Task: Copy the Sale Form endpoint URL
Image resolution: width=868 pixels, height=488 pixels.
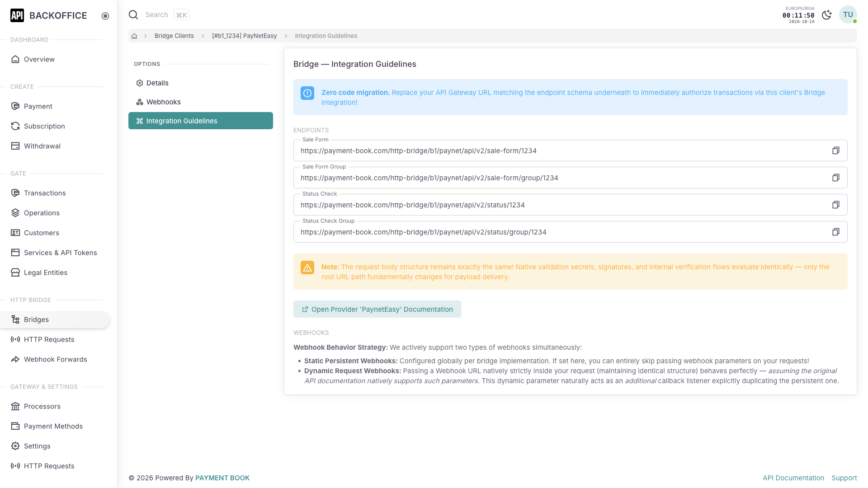Action: pyautogui.click(x=835, y=150)
